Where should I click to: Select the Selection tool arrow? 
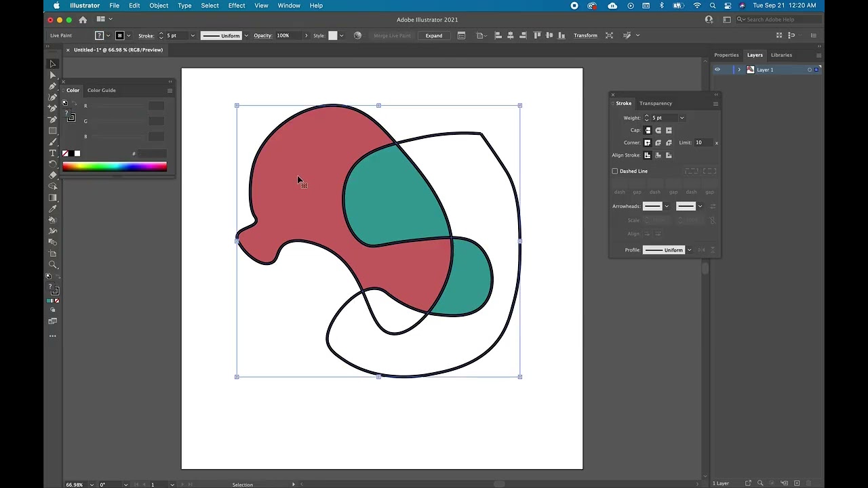coord(53,64)
